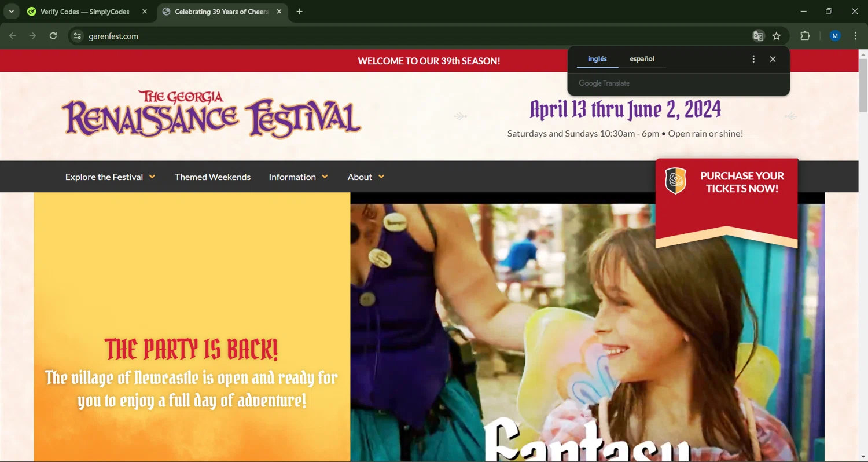868x462 pixels.
Task: Expand the Information chevron arrow
Action: pyautogui.click(x=325, y=177)
